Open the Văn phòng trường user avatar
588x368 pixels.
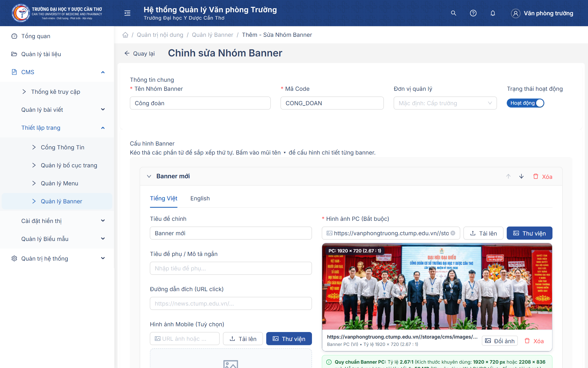click(x=516, y=13)
